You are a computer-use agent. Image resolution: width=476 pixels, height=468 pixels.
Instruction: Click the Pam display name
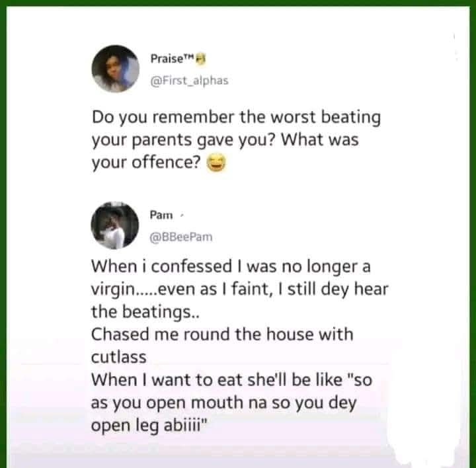coord(161,215)
